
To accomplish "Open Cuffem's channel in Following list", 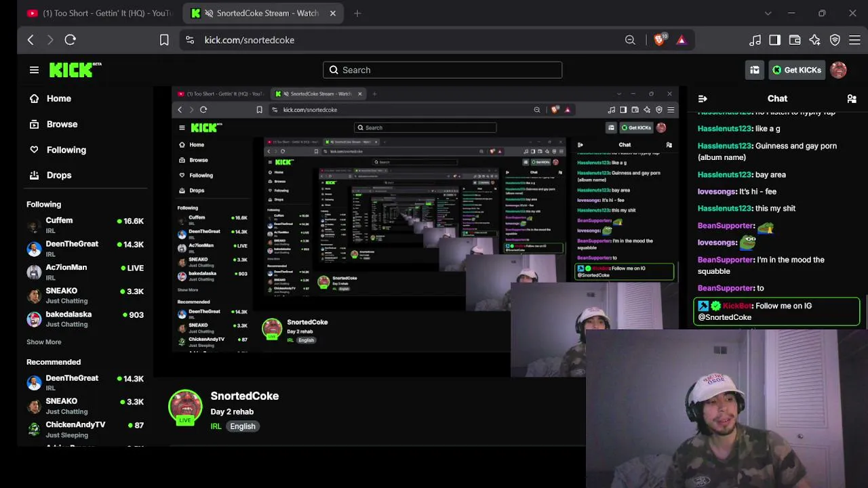I will coord(85,225).
